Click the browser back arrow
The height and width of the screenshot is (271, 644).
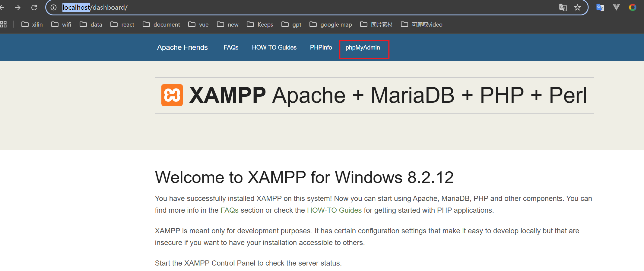pos(2,7)
